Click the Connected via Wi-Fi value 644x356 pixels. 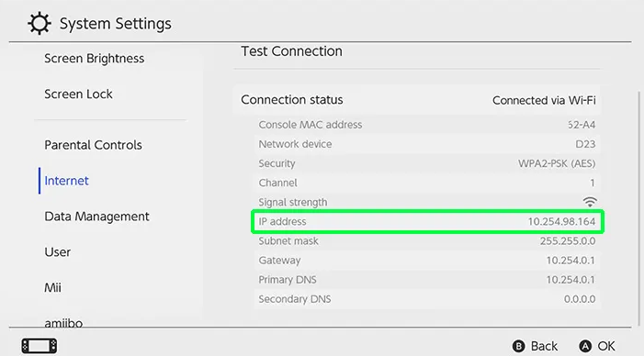pos(544,100)
